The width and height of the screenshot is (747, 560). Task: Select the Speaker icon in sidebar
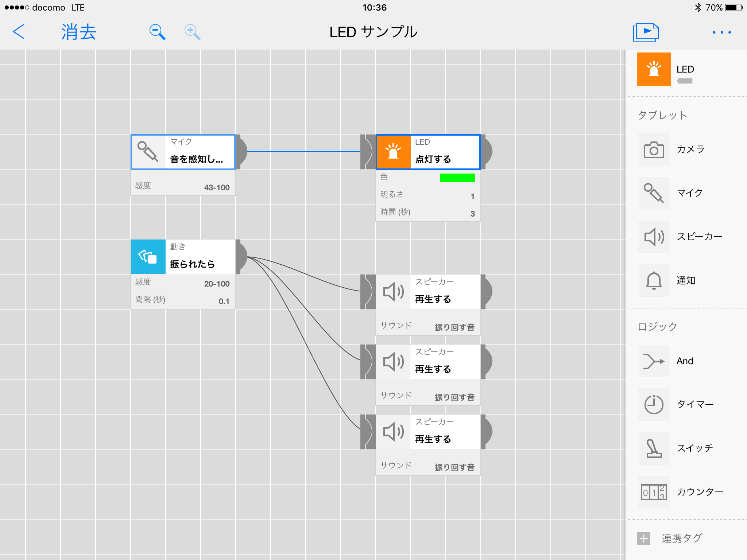(654, 237)
